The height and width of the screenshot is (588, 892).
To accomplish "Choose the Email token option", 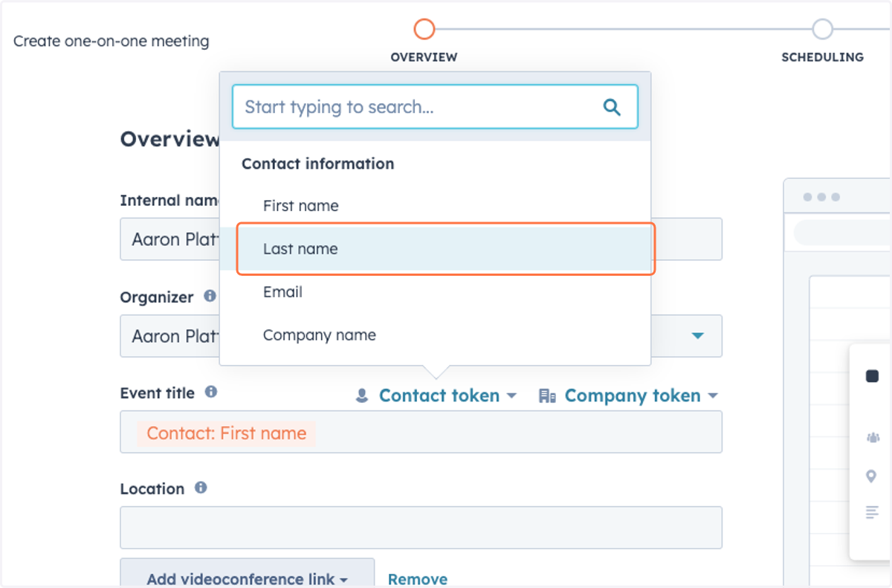I will click(x=435, y=292).
